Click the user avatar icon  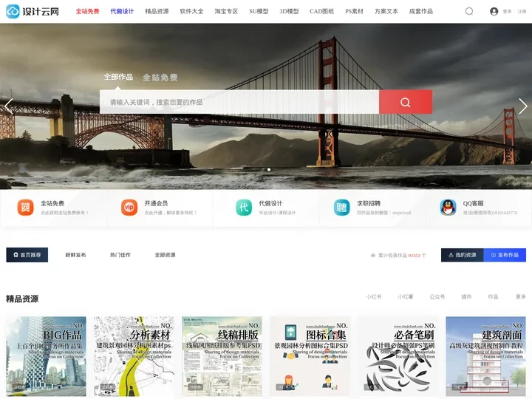point(494,12)
